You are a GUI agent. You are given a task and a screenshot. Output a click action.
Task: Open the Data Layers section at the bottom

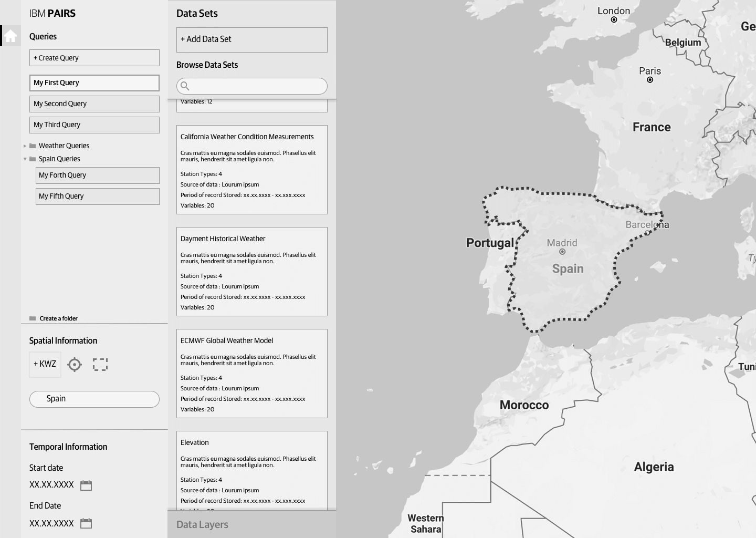(202, 524)
